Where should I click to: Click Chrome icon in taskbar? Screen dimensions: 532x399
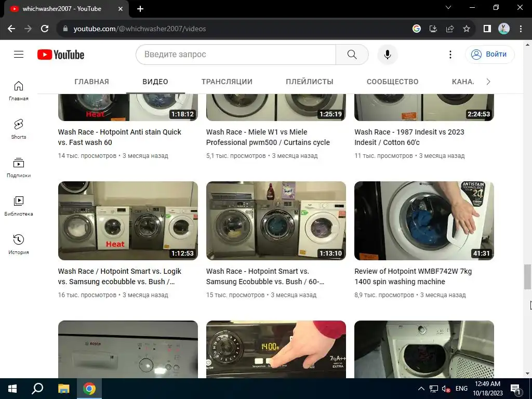[x=89, y=389]
